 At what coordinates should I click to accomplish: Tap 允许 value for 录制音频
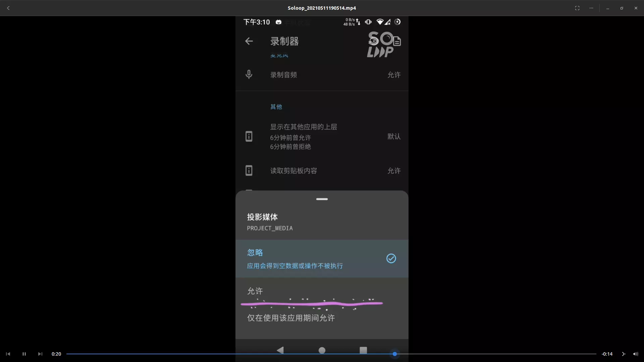(394, 75)
